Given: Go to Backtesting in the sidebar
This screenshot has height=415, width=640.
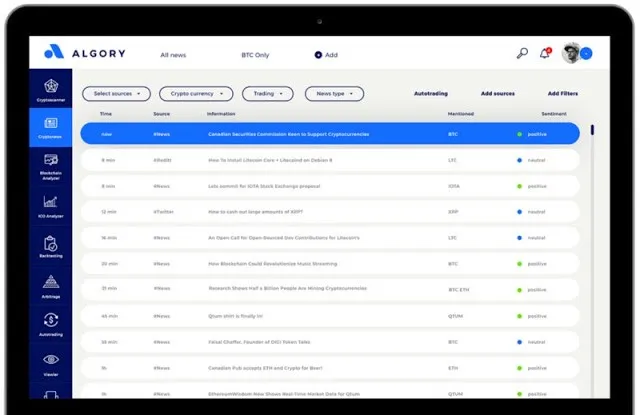Looking at the screenshot, I should coord(51,246).
